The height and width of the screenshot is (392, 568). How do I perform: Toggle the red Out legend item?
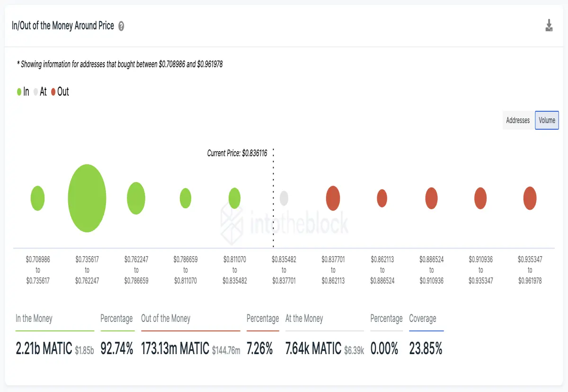[x=60, y=92]
